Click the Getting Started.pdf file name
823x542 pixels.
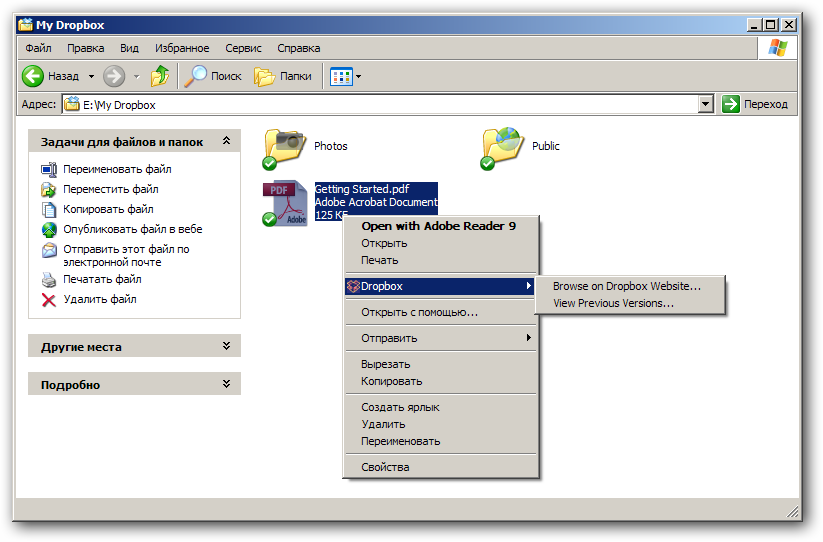362,189
